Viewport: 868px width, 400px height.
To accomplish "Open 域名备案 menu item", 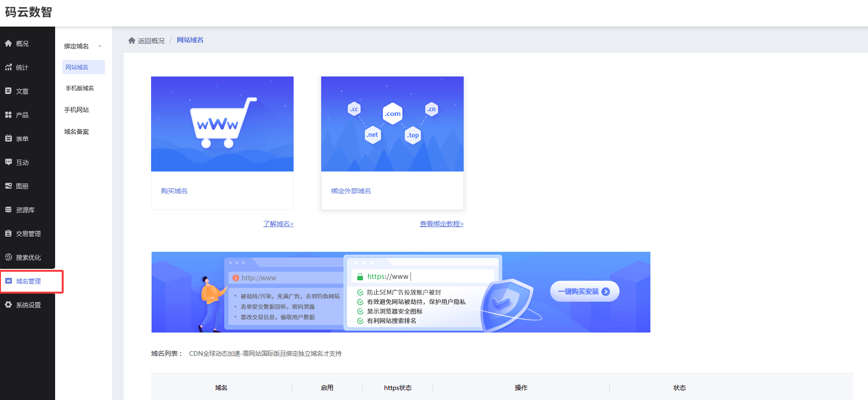I will pyautogui.click(x=76, y=132).
